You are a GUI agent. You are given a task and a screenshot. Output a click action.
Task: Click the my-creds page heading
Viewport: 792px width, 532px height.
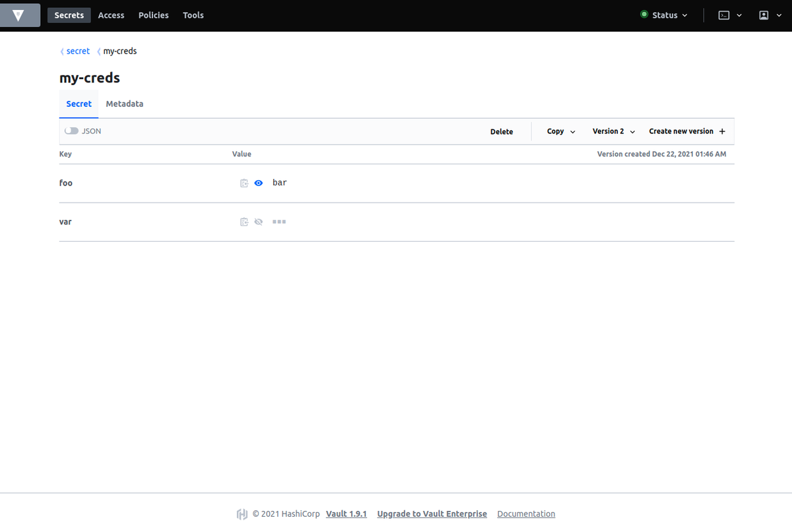click(90, 78)
